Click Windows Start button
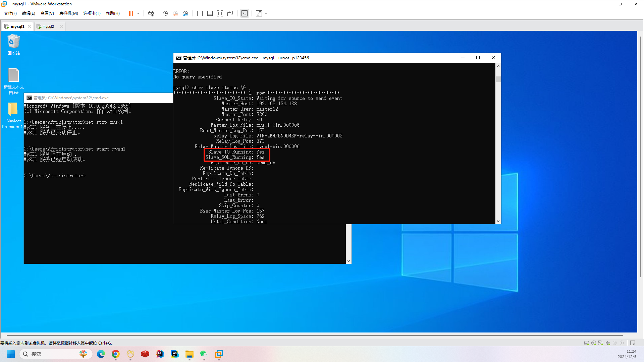The image size is (644, 362). [x=11, y=354]
